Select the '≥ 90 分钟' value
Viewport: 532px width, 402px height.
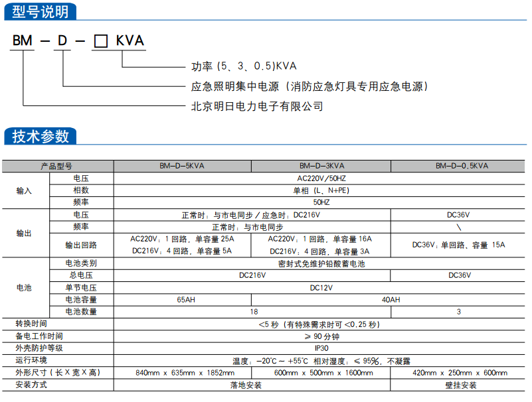[x=321, y=336]
